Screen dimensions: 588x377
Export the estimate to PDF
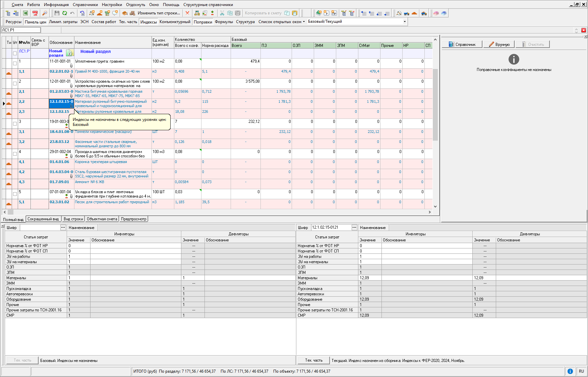[35, 13]
